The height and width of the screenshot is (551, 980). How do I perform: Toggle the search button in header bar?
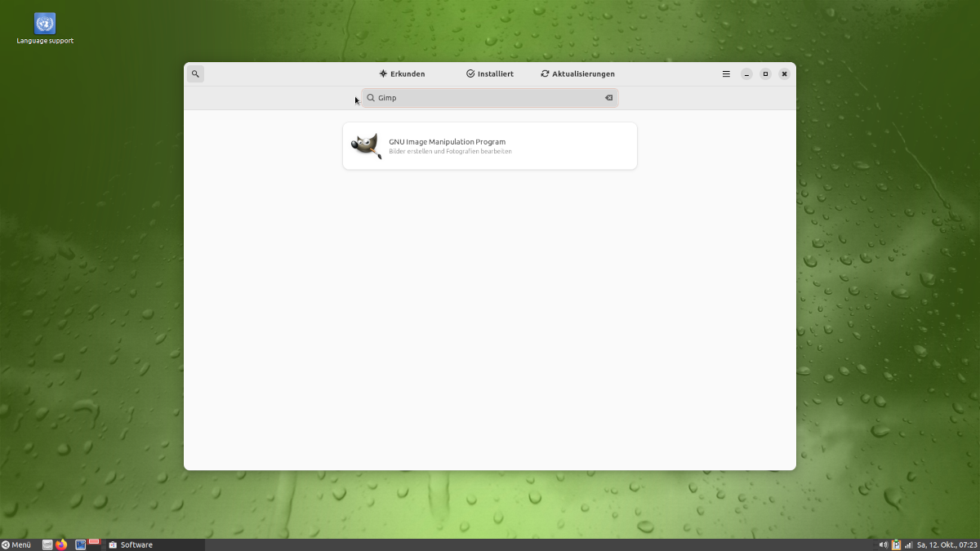(195, 74)
